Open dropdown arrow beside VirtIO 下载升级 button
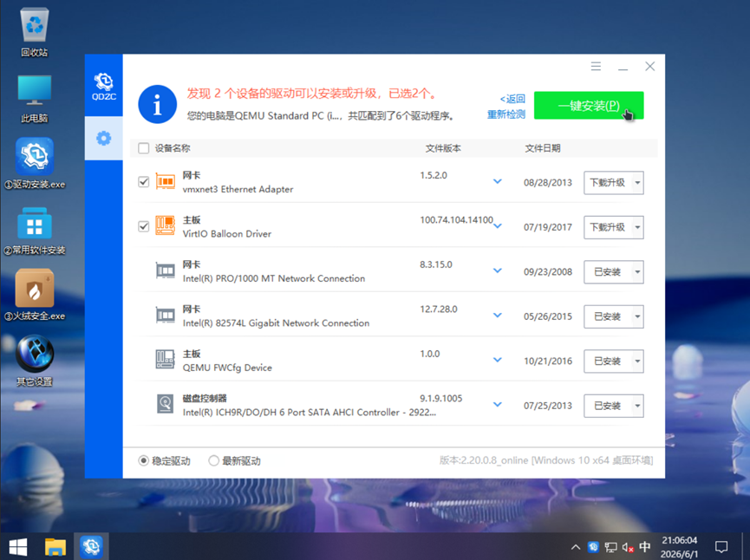The image size is (750, 560). 637,227
